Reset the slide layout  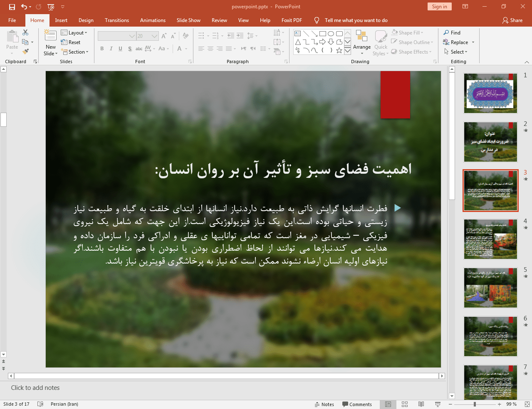[x=71, y=42]
